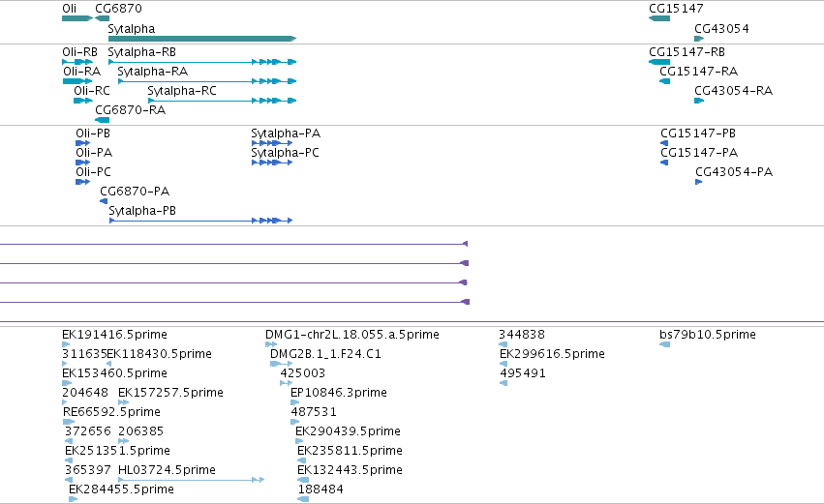This screenshot has width=824, height=504.
Task: Select DMG2B.1_1.F24.C1 feature
Action: 281,364
